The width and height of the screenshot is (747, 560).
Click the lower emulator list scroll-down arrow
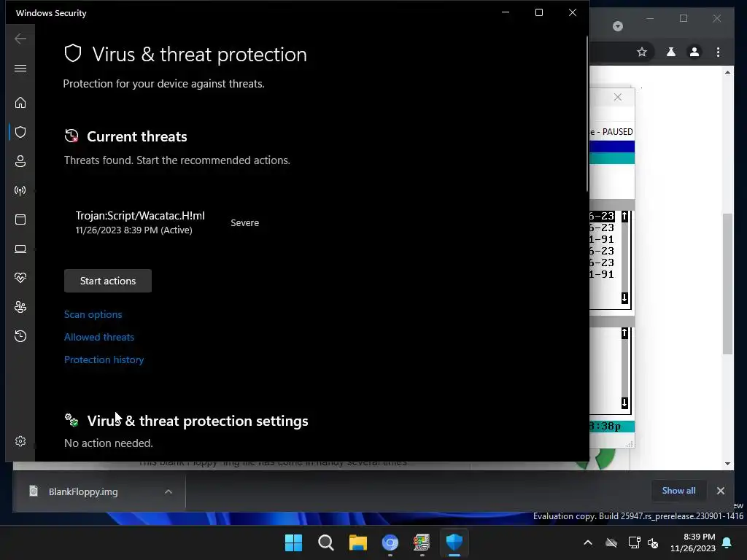coord(624,402)
